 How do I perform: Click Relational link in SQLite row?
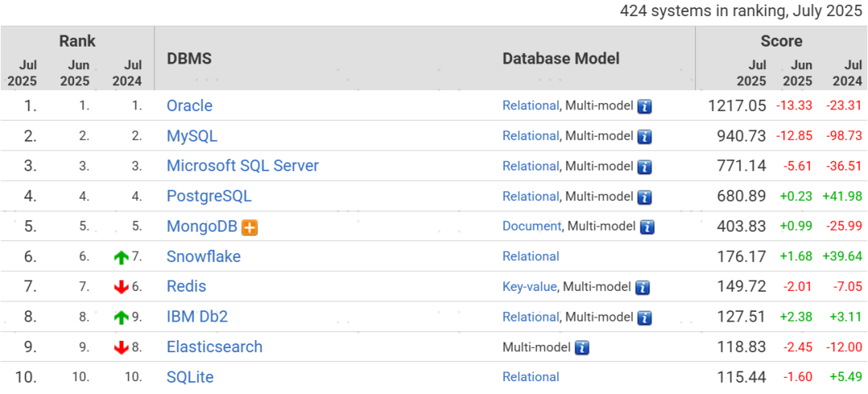[x=530, y=376]
